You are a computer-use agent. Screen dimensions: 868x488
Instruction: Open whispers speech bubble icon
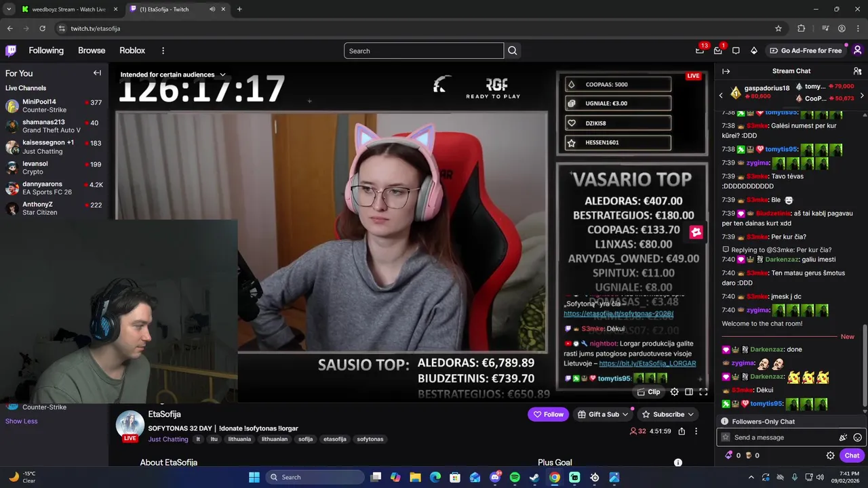[x=736, y=50]
